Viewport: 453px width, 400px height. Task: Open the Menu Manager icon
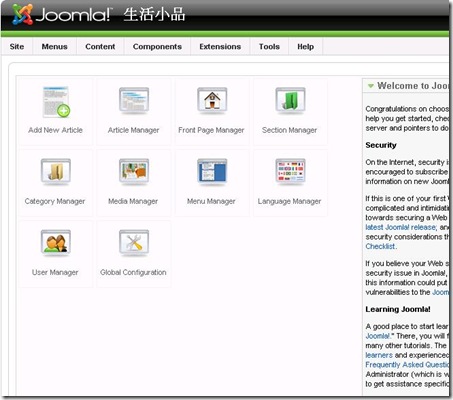coord(212,171)
